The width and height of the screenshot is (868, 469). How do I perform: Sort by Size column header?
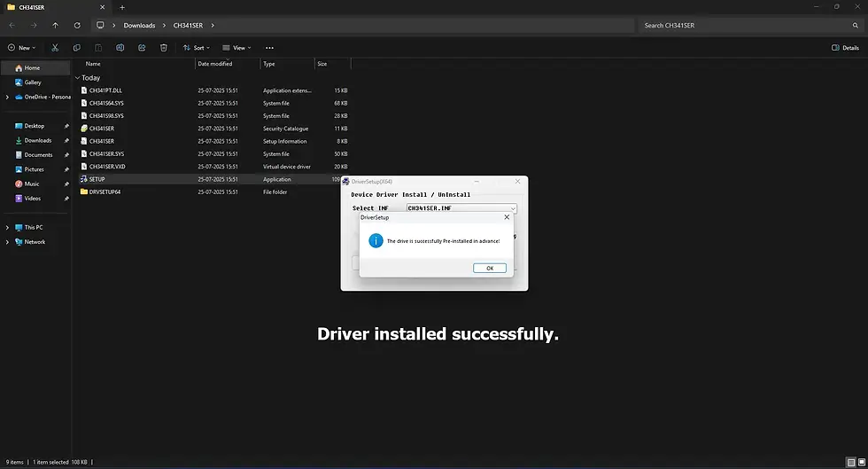(x=322, y=64)
